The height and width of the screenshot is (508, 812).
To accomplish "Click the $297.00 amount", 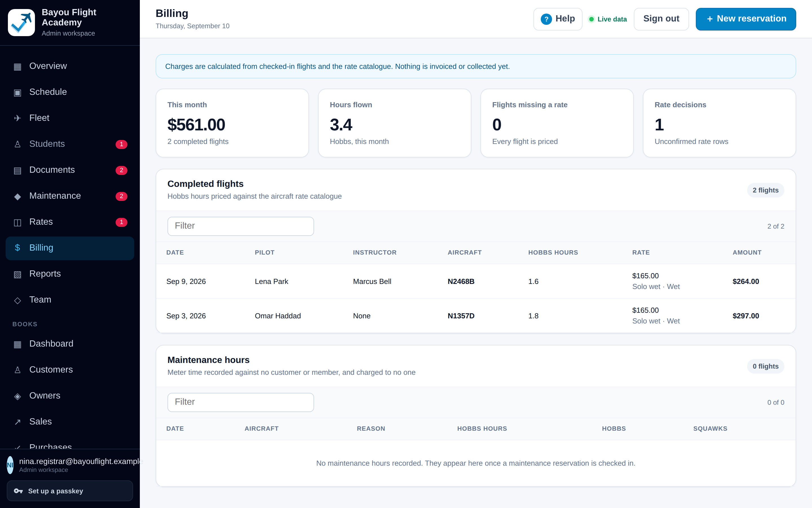I will point(745,316).
